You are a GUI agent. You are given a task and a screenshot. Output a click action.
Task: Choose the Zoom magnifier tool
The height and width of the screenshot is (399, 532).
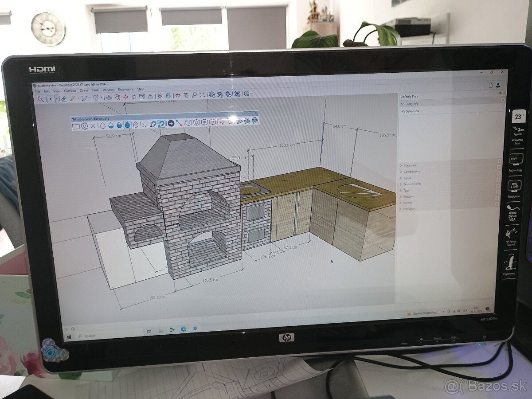194,95
